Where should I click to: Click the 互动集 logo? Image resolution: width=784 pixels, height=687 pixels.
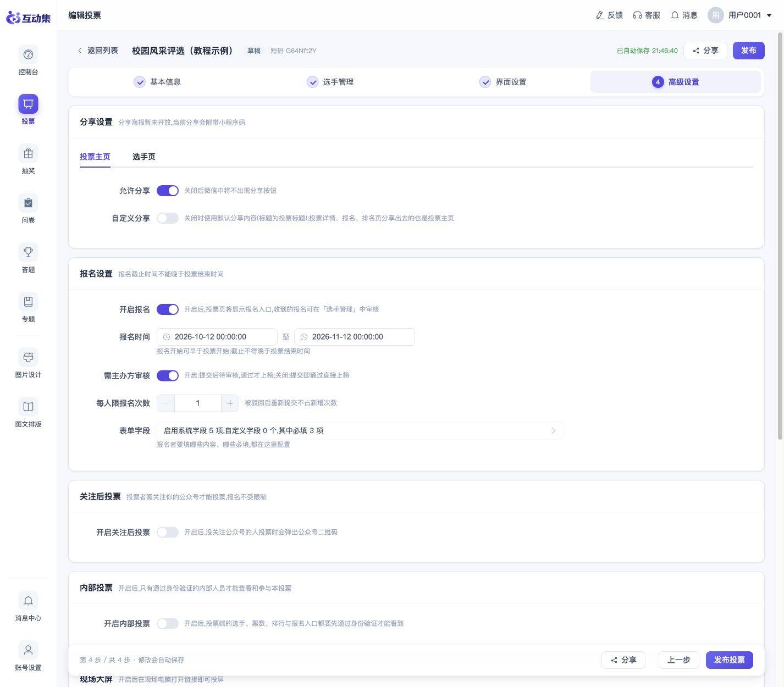click(x=28, y=18)
